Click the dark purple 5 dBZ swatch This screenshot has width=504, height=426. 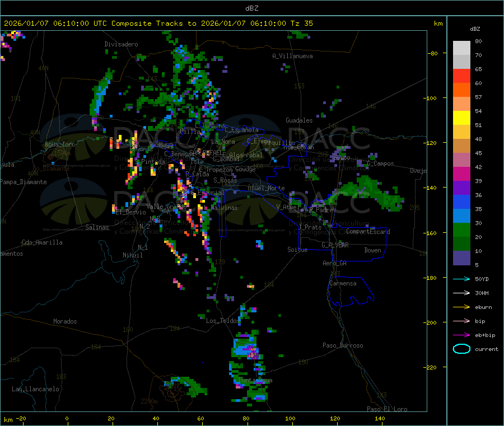[461, 258]
